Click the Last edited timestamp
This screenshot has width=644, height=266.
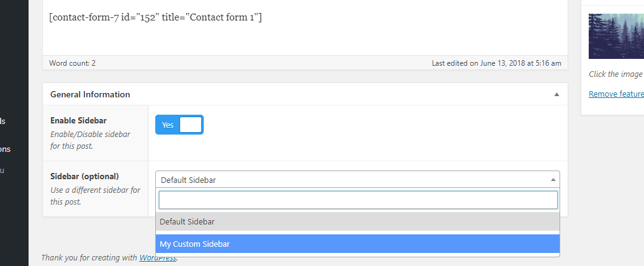coord(496,63)
